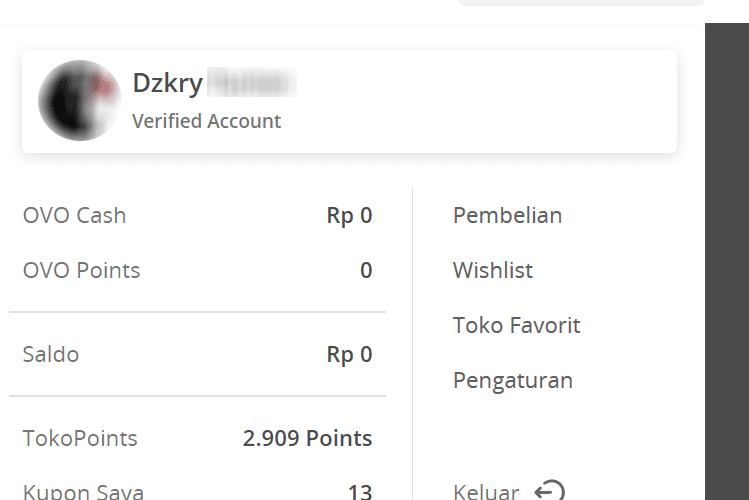Screen dimensions: 749x500
Task: Click the logout arrow icon beside Keluar
Action: (x=550, y=490)
